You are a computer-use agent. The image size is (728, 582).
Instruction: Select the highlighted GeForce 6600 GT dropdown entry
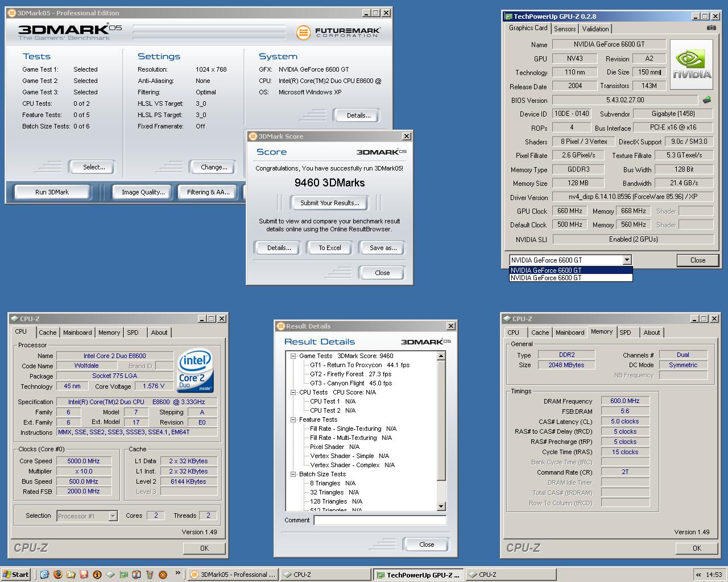(570, 270)
